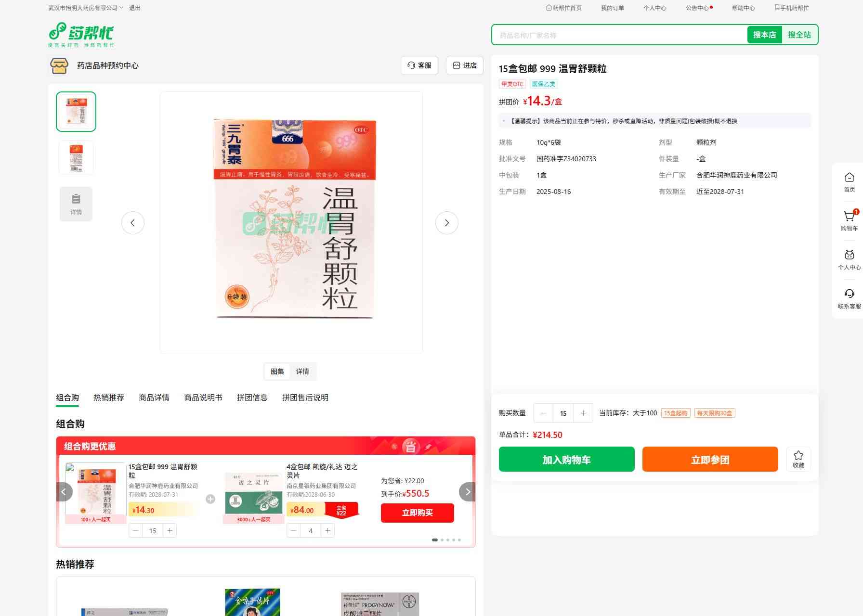Show next product image with right arrow
Viewport: 863px width, 616px height.
[446, 223]
